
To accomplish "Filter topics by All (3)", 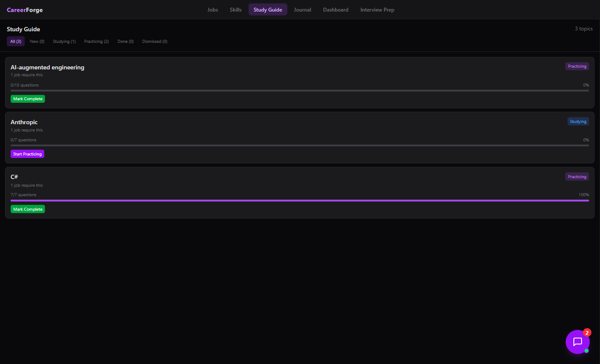I will [x=16, y=42].
